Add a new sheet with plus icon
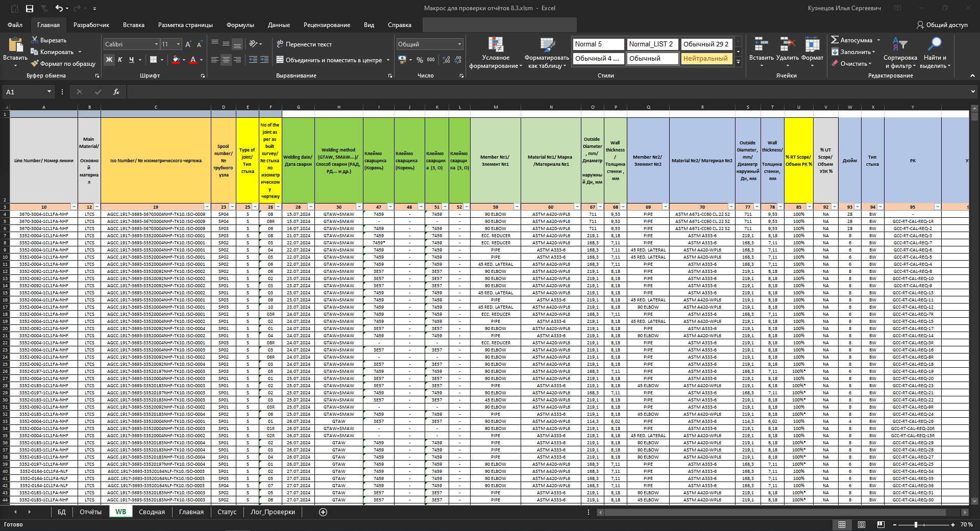980x531 pixels. pyautogui.click(x=323, y=512)
